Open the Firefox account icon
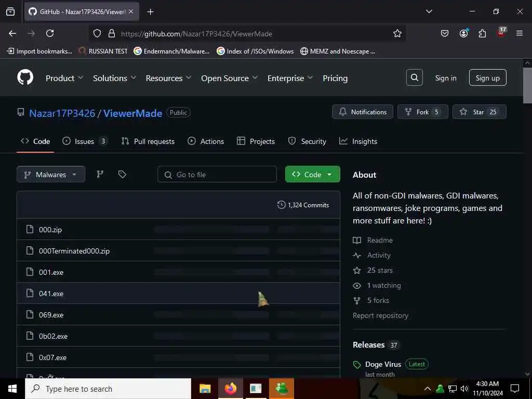This screenshot has height=399, width=532. [x=463, y=33]
